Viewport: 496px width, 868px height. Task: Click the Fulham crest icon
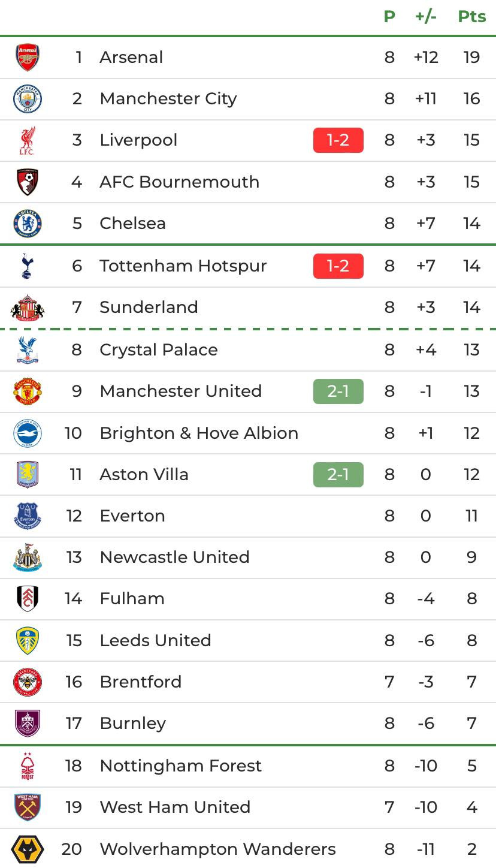[x=28, y=599]
